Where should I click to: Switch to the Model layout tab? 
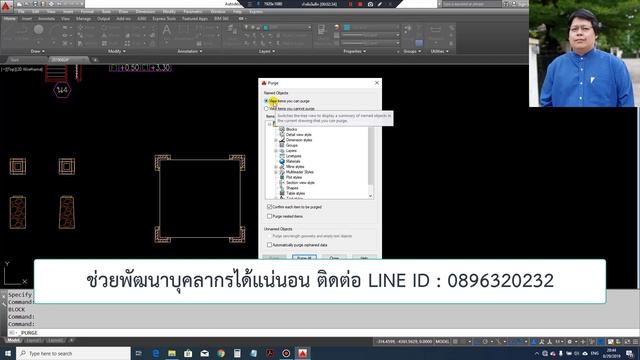(x=13, y=340)
